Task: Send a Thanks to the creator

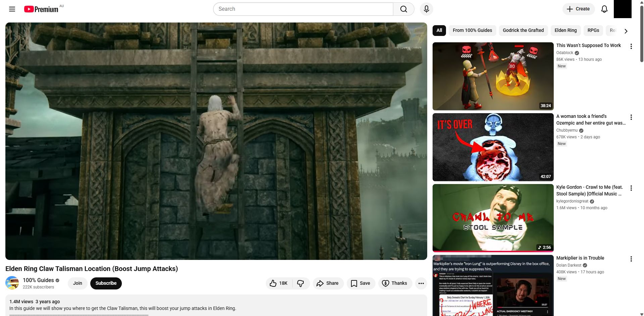Action: [x=395, y=283]
